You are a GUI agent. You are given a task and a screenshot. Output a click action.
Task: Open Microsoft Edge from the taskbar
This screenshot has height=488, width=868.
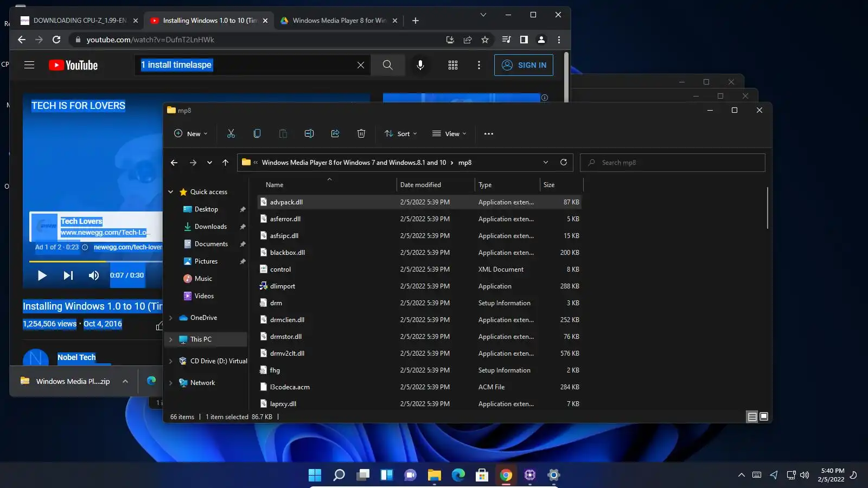click(x=458, y=475)
